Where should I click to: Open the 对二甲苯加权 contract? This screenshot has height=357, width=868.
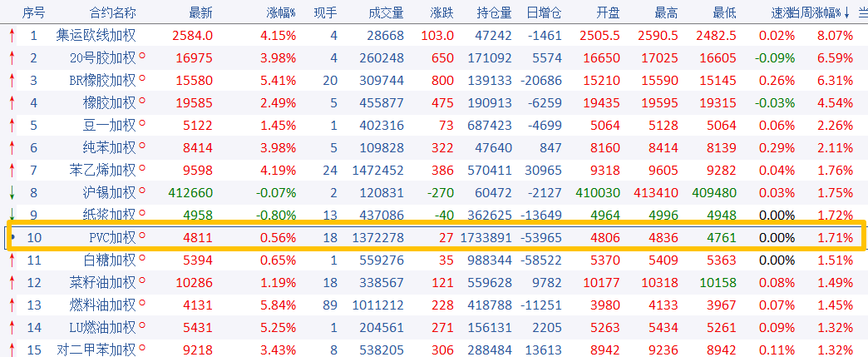pyautogui.click(x=96, y=350)
